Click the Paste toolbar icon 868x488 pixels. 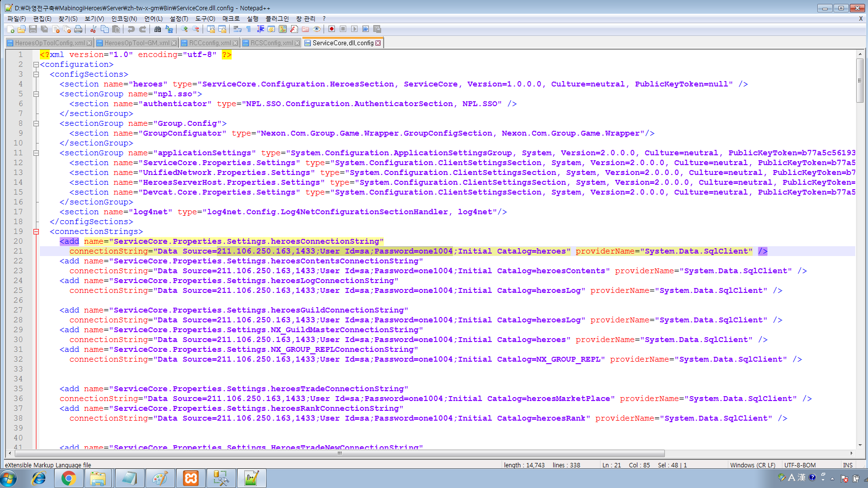(116, 29)
